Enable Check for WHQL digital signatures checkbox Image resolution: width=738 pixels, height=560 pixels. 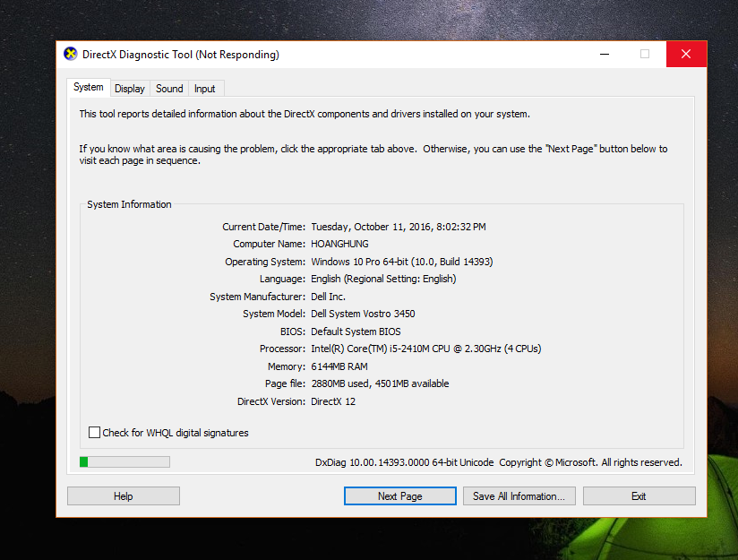point(95,433)
